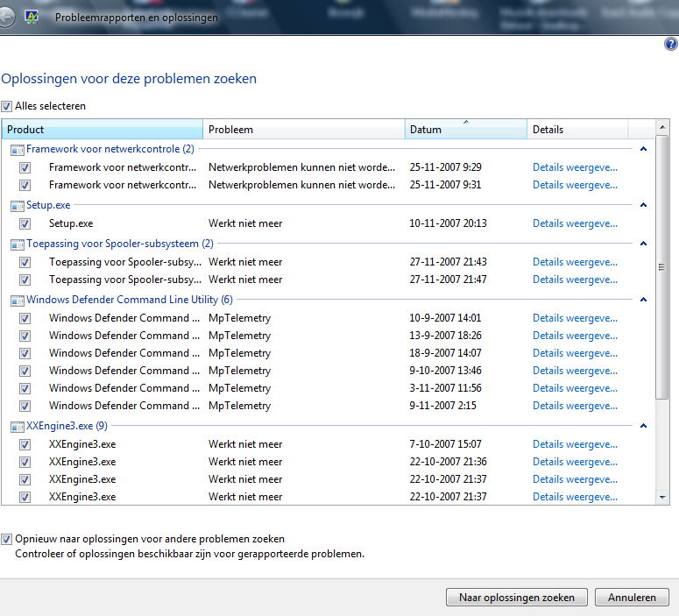Click the Details column header
This screenshot has width=679, height=616.
click(577, 130)
